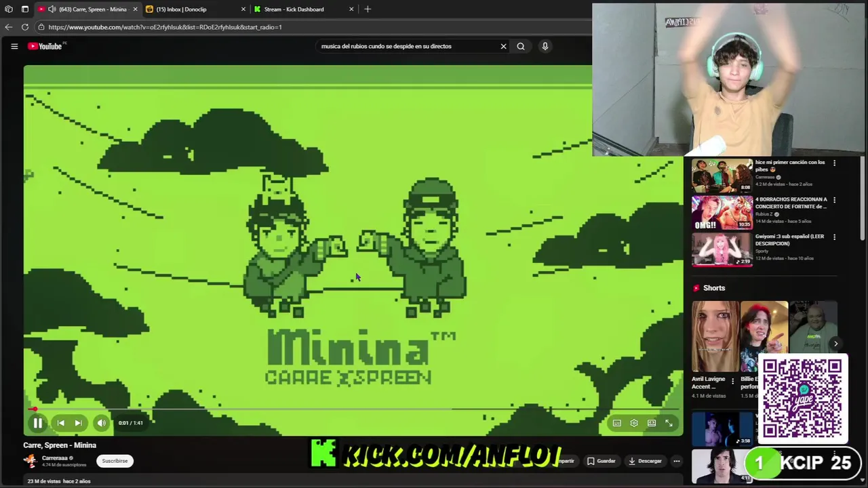Open the Carreraaa channel avatar
Viewport: 868px width, 488px height.
click(30, 461)
